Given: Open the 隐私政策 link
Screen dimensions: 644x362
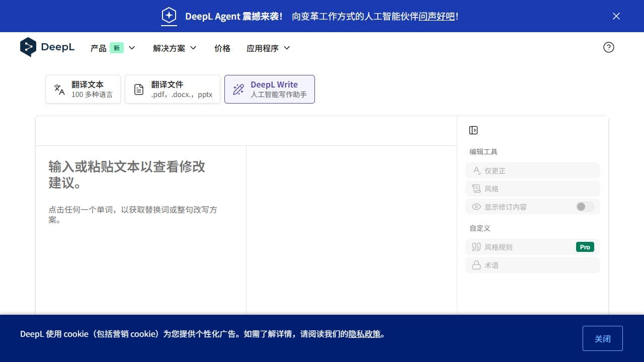Looking at the screenshot, I should [365, 334].
